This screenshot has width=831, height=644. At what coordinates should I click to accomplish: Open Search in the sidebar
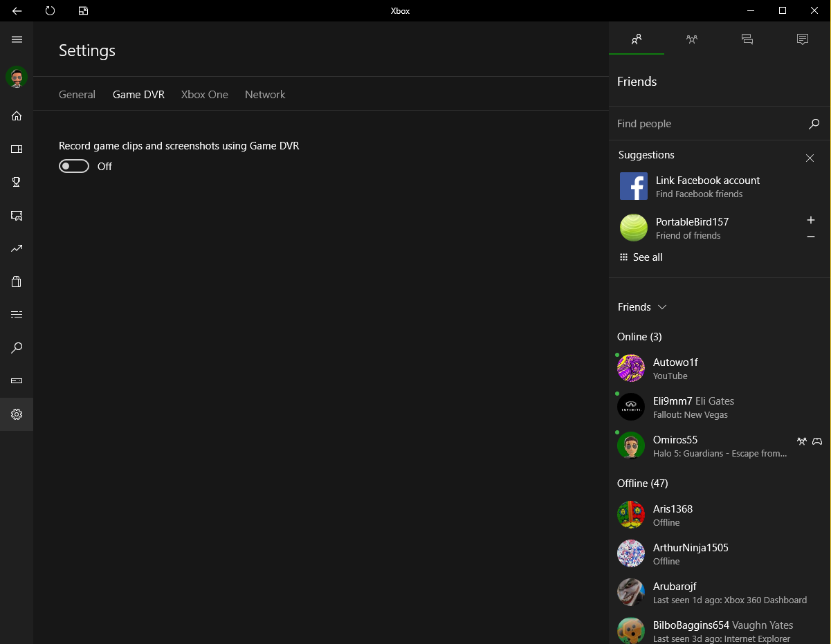pyautogui.click(x=17, y=348)
